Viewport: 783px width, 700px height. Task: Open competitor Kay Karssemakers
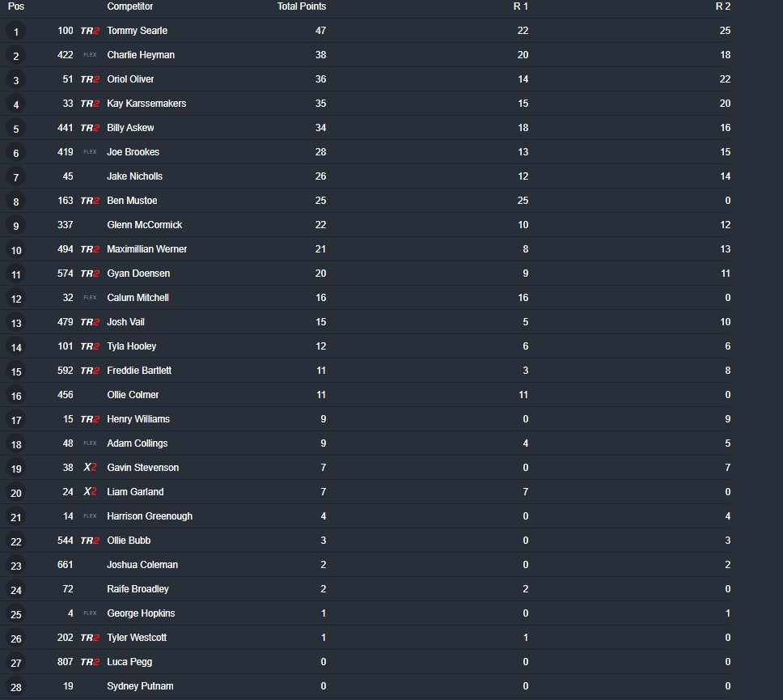pos(146,104)
